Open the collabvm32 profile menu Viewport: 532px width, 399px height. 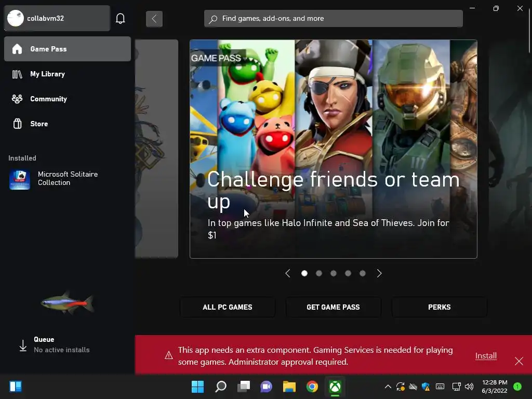pyautogui.click(x=57, y=18)
